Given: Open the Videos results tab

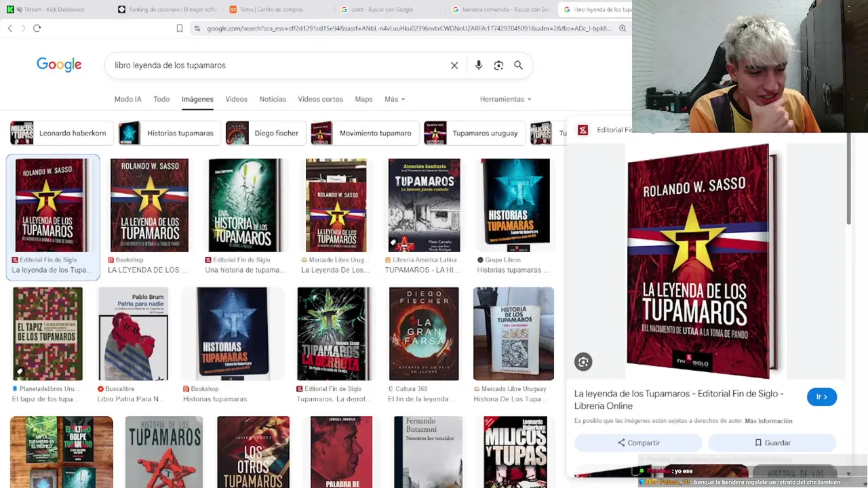Looking at the screenshot, I should (236, 99).
